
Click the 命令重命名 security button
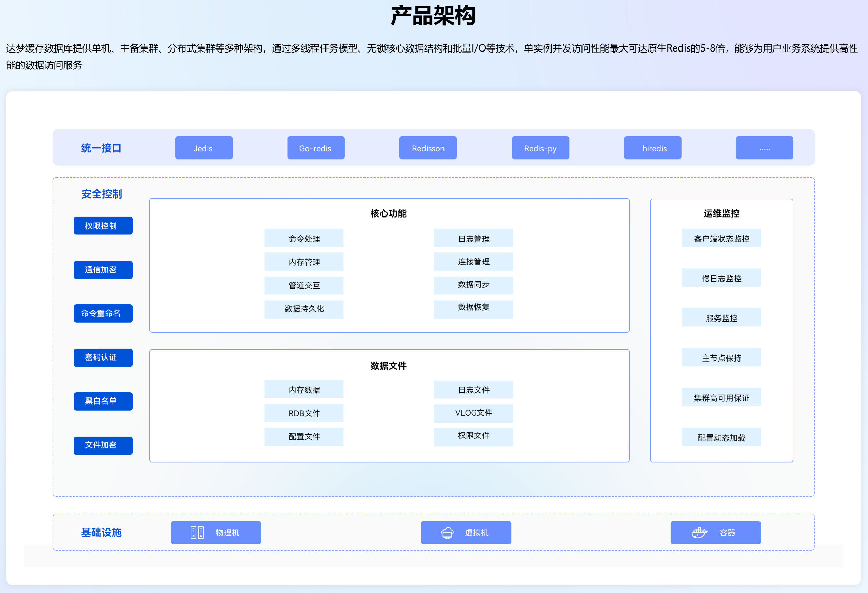[103, 313]
